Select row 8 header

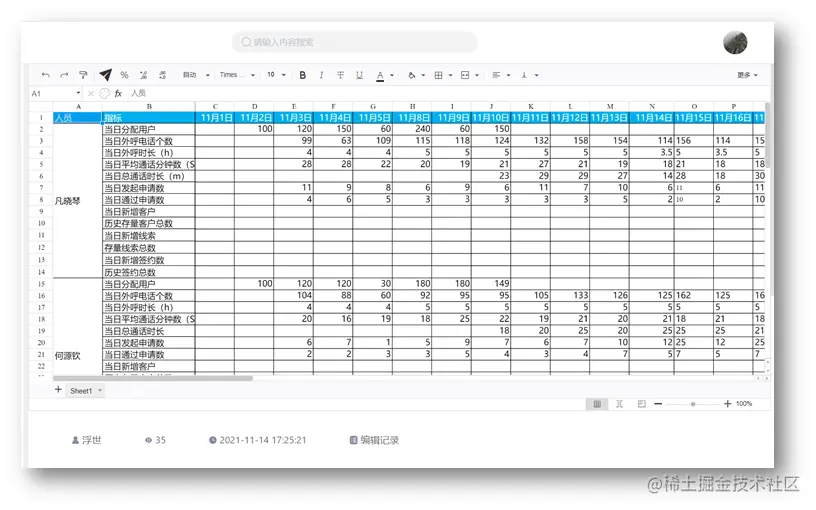pyautogui.click(x=41, y=200)
